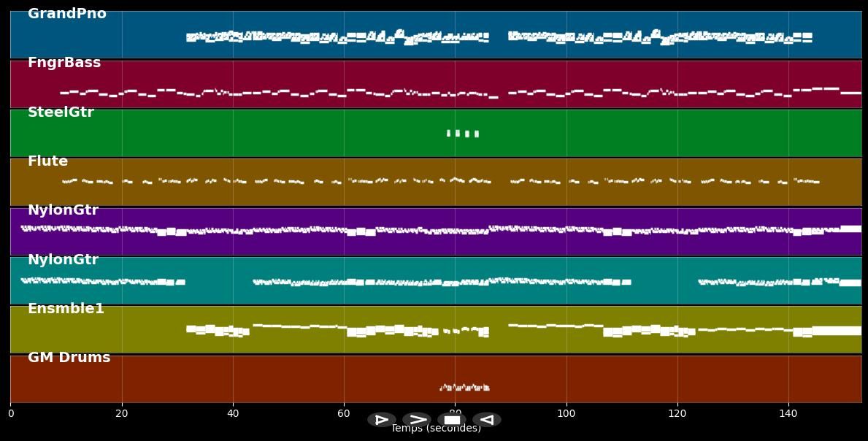
Task: Click the SteelGtr track label
Action: coord(61,112)
